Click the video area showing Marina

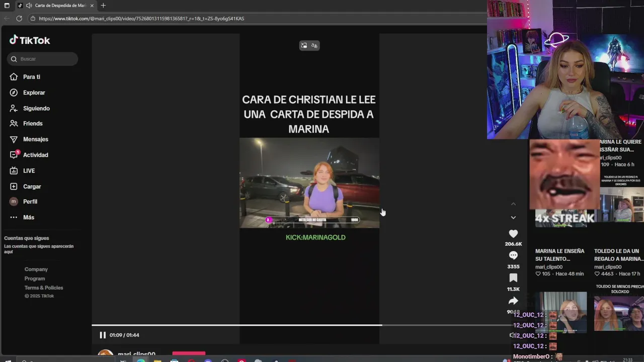tap(309, 183)
